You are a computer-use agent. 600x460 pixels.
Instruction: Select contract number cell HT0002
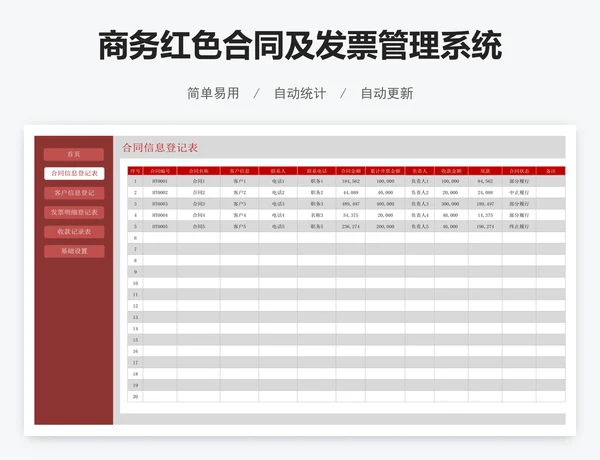(x=160, y=192)
